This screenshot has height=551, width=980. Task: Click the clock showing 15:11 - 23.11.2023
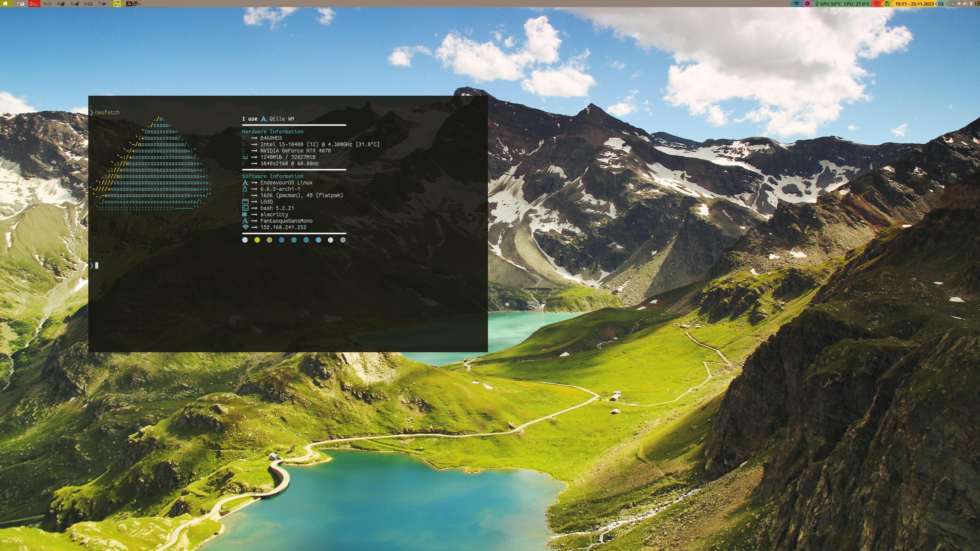915,4
